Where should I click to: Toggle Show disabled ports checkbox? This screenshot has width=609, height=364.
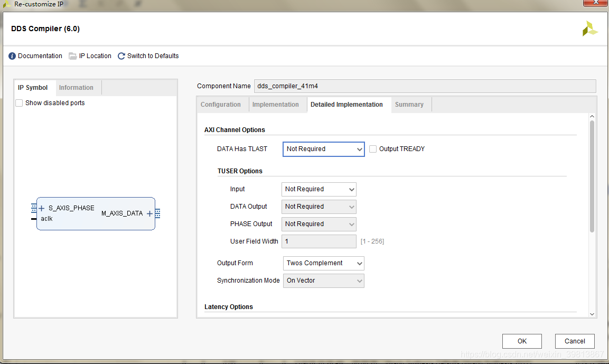pyautogui.click(x=19, y=103)
